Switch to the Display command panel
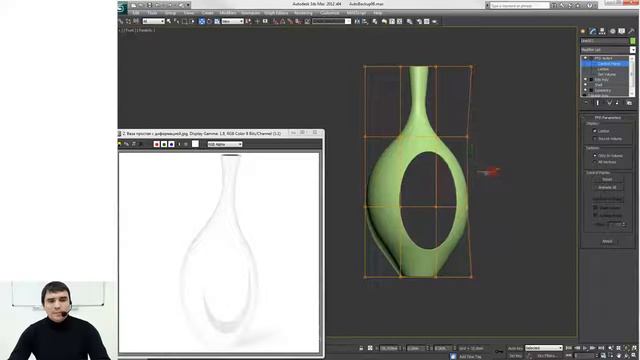 click(622, 31)
